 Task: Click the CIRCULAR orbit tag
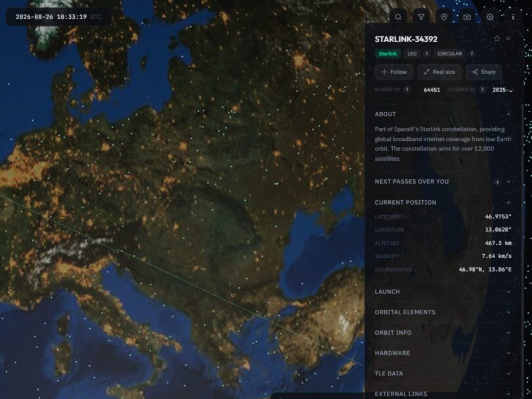click(x=449, y=54)
